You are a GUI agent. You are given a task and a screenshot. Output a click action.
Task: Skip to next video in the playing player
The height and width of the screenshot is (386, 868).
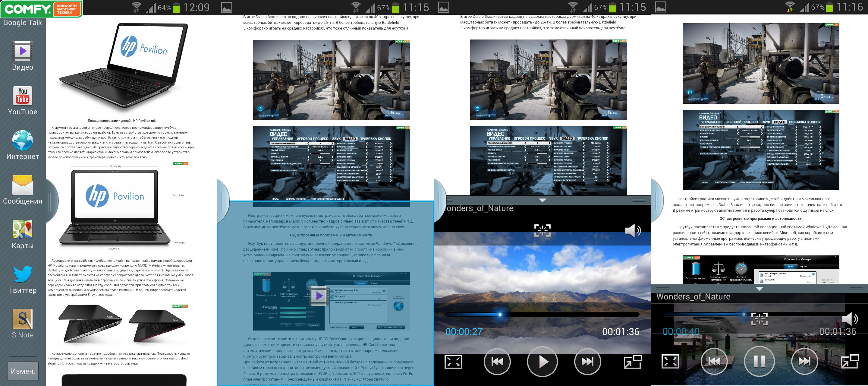coord(804,362)
